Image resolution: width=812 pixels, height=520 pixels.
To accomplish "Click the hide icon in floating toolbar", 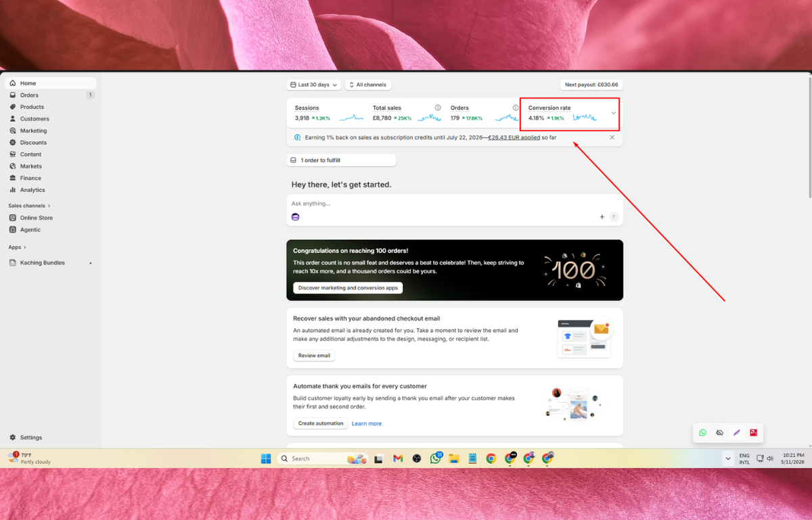I will pos(720,433).
